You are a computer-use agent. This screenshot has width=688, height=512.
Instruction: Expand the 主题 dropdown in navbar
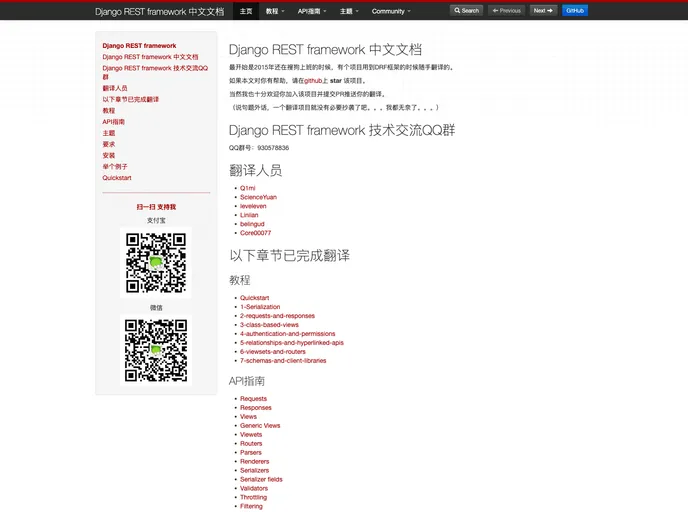point(349,11)
